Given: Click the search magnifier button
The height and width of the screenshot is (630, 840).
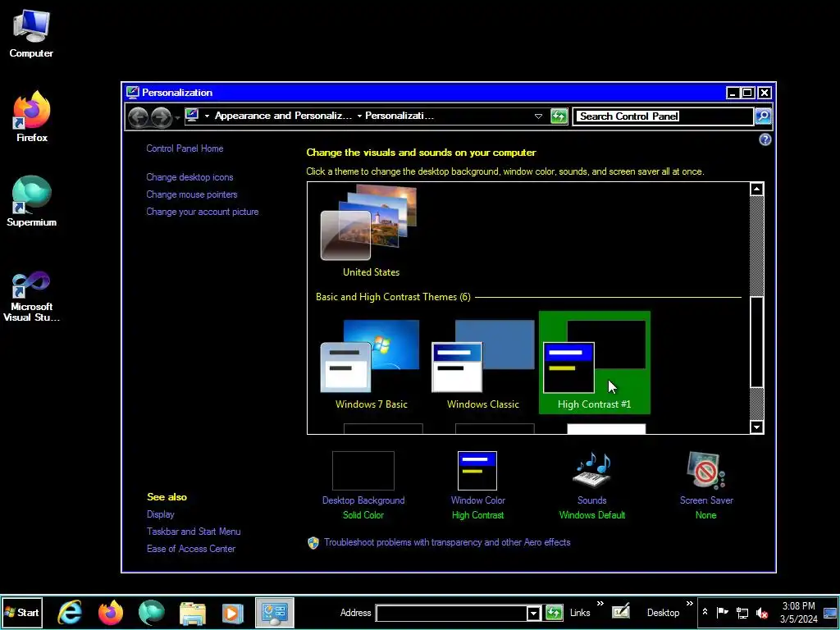Looking at the screenshot, I should pyautogui.click(x=763, y=116).
